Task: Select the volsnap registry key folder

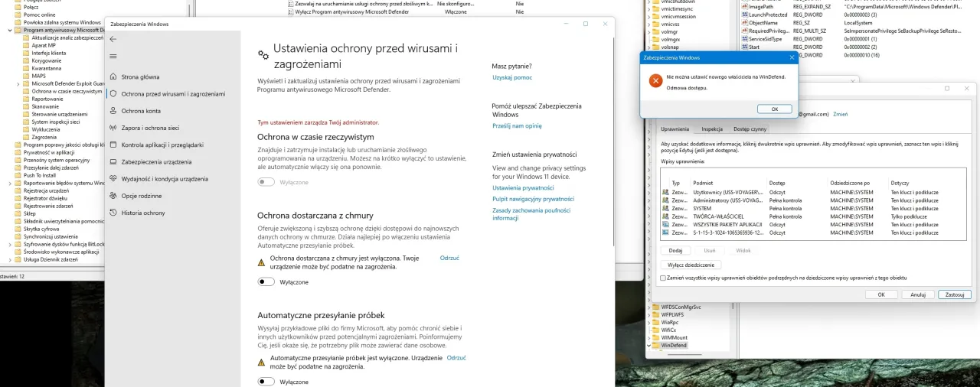Action: click(665, 47)
